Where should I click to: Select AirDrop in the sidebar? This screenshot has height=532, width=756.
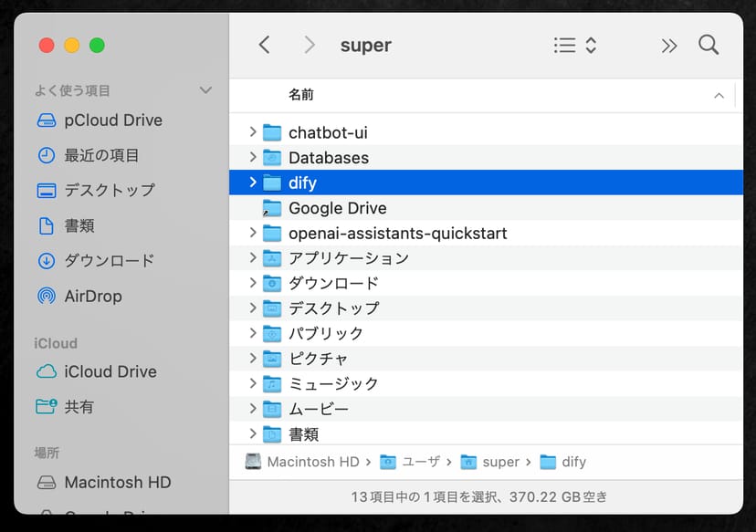(x=92, y=296)
